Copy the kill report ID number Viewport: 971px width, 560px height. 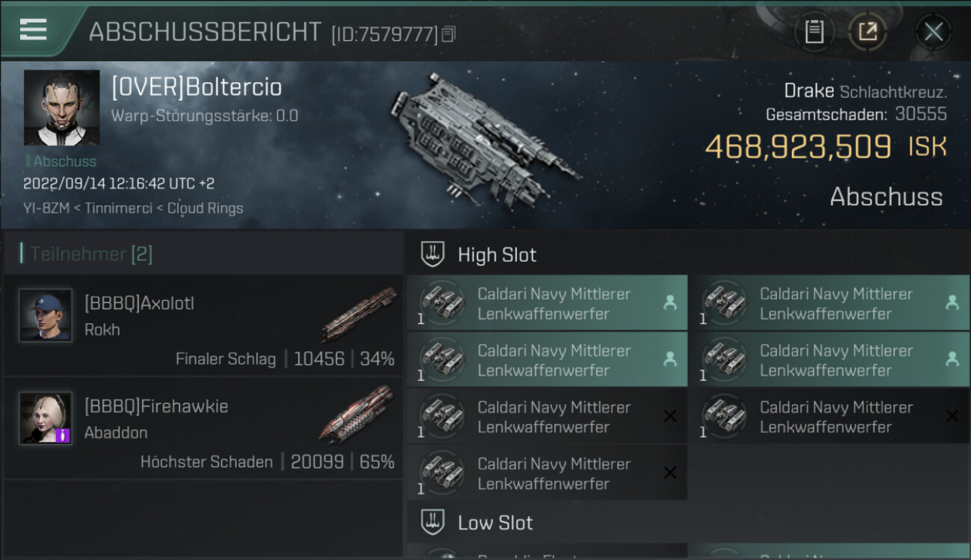[x=448, y=34]
